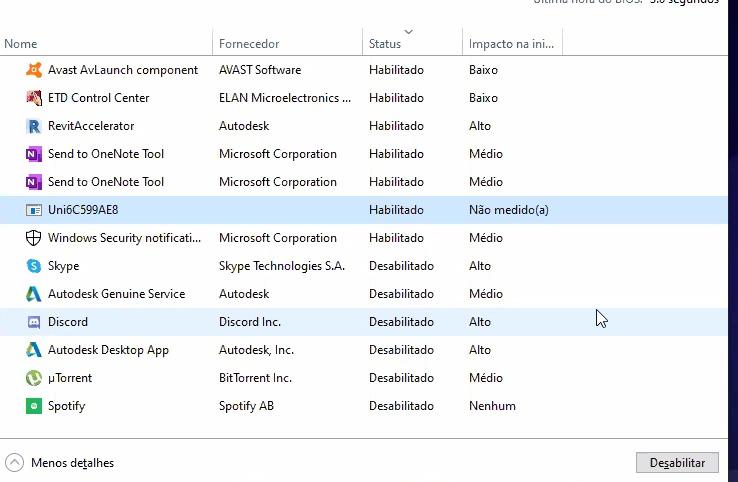
Task: Select the ETD Control Center icon
Action: click(33, 98)
